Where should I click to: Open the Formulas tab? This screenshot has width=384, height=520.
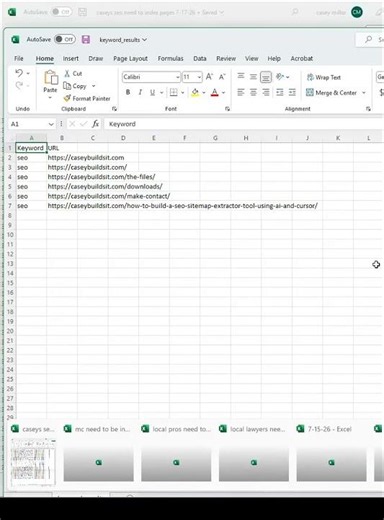(x=170, y=58)
